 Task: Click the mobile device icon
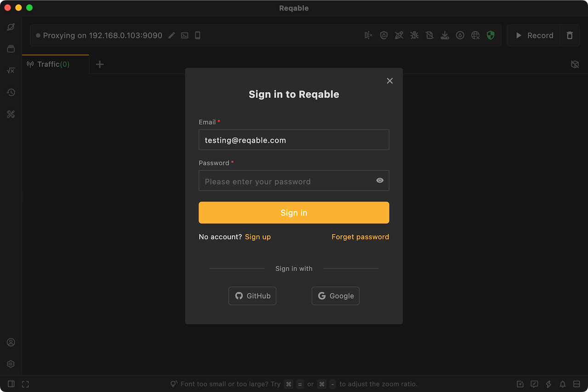point(198,35)
